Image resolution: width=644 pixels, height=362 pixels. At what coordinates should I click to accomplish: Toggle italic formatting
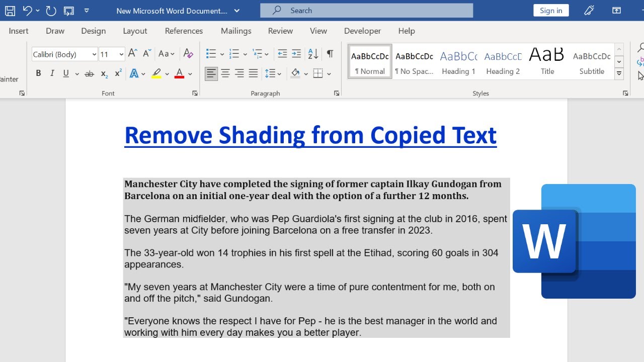tap(52, 73)
